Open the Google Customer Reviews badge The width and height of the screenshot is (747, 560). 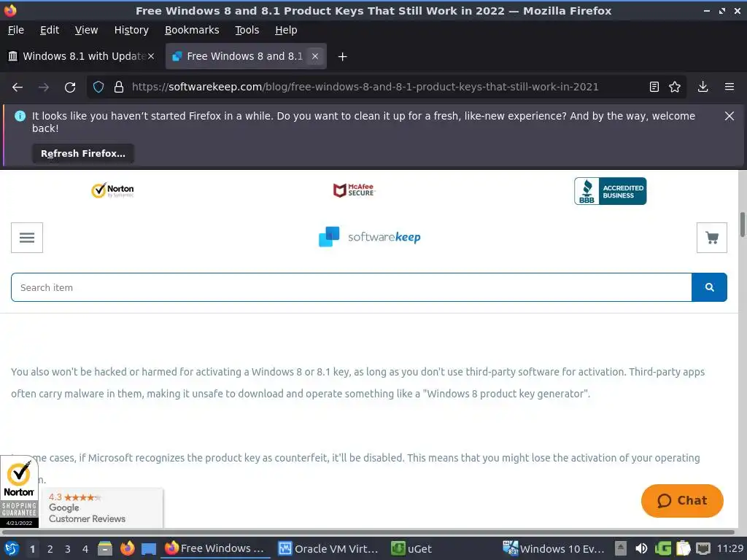tap(102, 507)
